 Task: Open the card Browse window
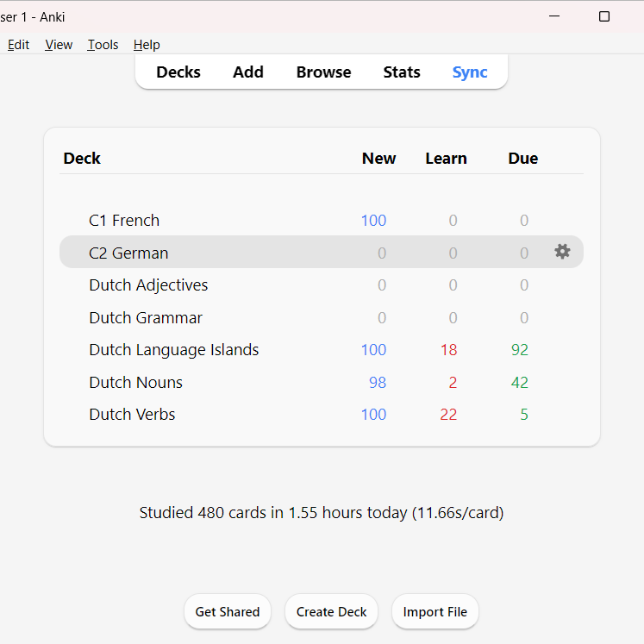(323, 72)
